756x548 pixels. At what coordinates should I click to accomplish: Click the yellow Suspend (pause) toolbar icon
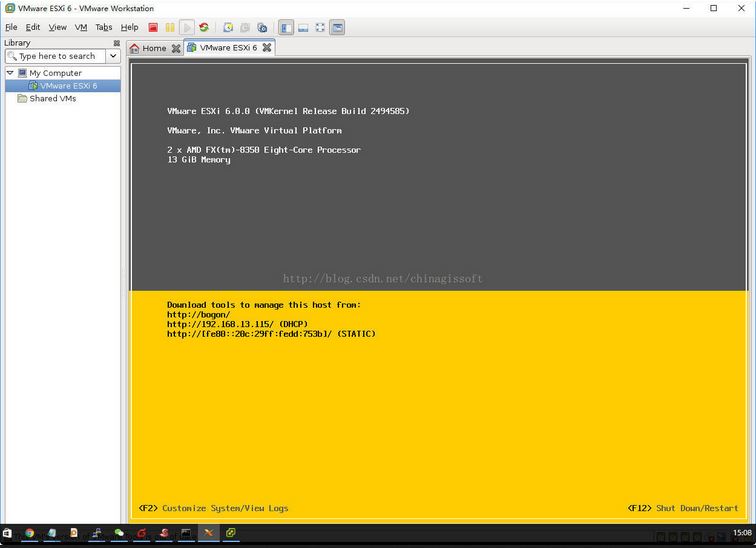pos(170,27)
